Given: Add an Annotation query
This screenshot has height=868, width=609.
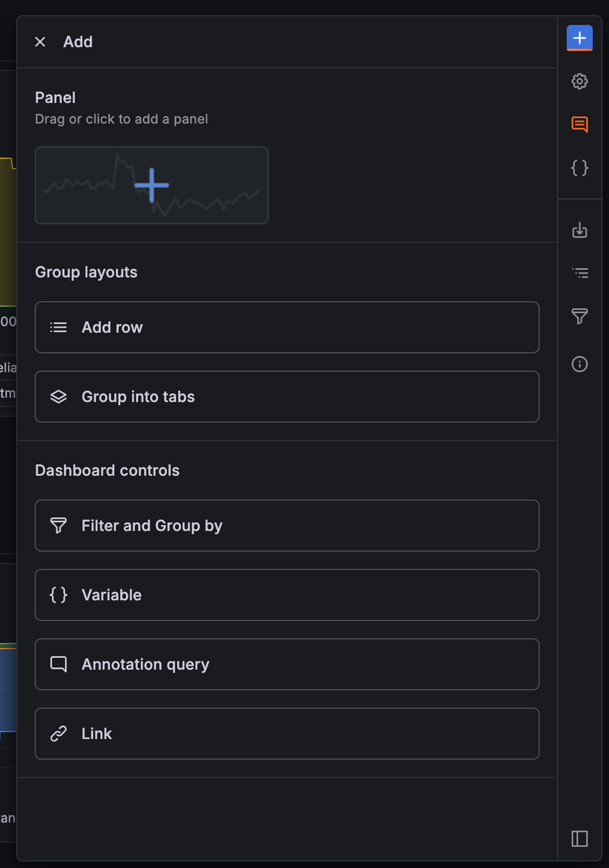Looking at the screenshot, I should (287, 664).
